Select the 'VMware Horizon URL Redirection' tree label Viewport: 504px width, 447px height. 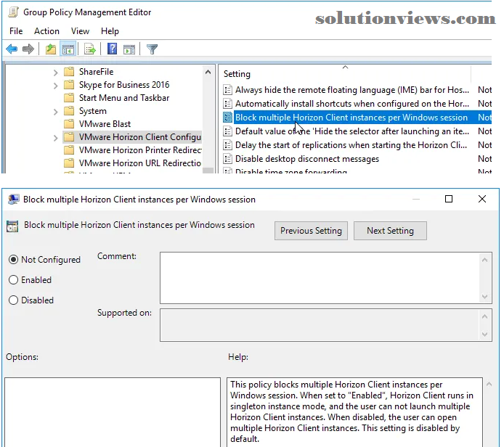tap(140, 163)
